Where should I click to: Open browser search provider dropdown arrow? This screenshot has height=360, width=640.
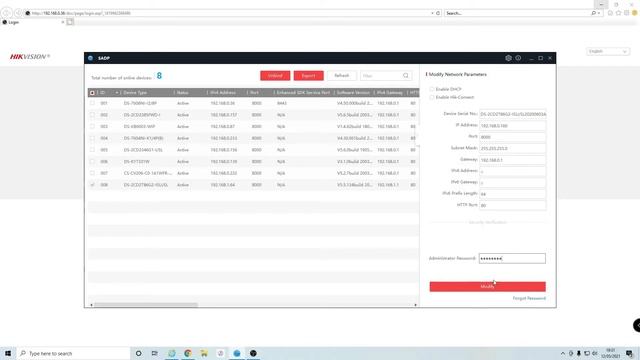598,13
